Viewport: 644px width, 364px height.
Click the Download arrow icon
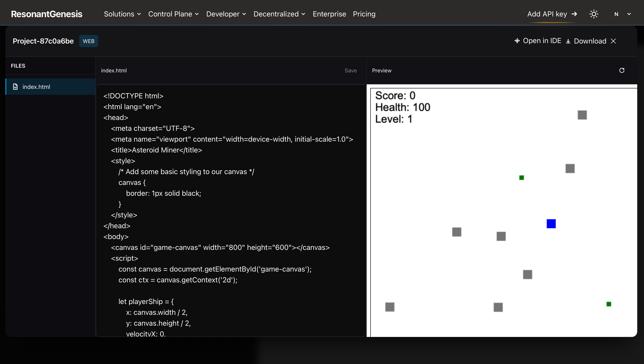click(x=568, y=41)
